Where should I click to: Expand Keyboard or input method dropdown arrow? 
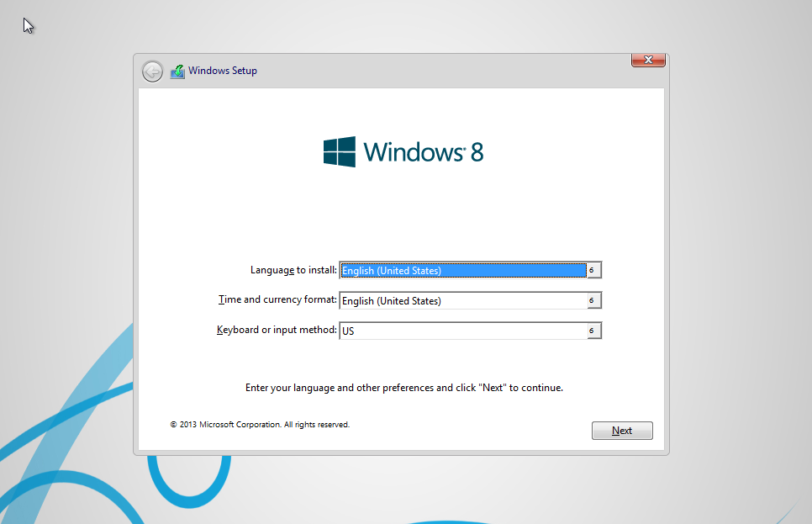click(593, 331)
